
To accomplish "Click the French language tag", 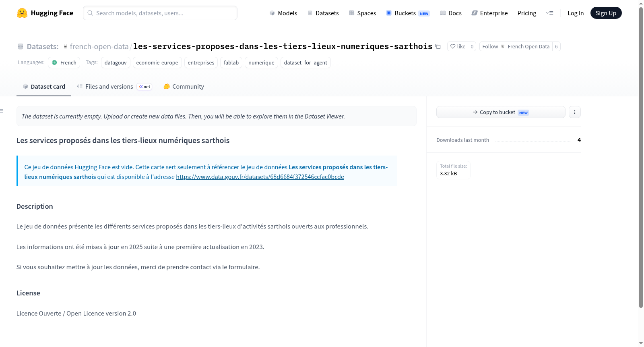I will pos(64,62).
